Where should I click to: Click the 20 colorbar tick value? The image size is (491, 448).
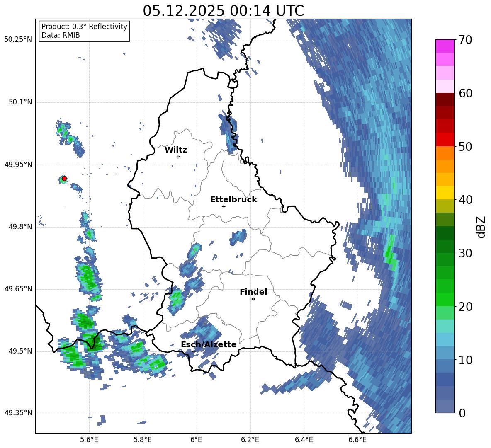pos(465,306)
